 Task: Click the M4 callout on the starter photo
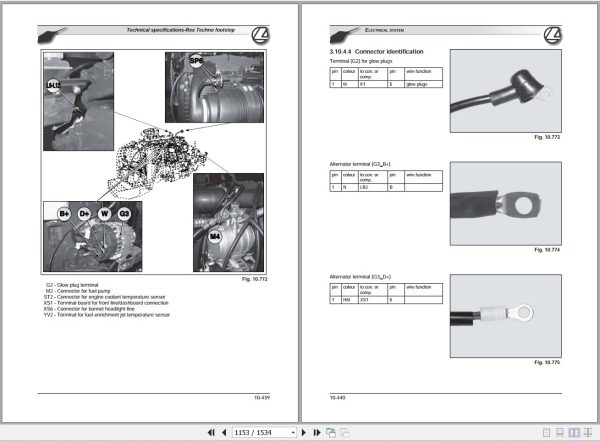click(215, 237)
